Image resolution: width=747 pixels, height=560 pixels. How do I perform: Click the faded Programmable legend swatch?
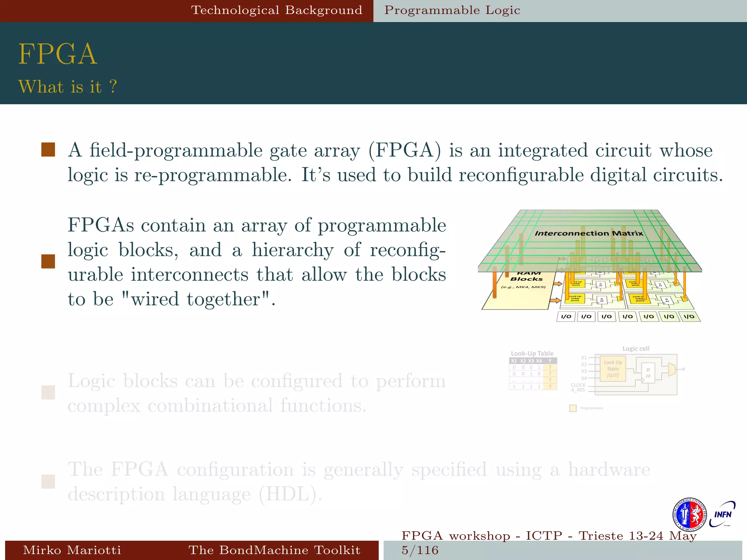pos(573,408)
